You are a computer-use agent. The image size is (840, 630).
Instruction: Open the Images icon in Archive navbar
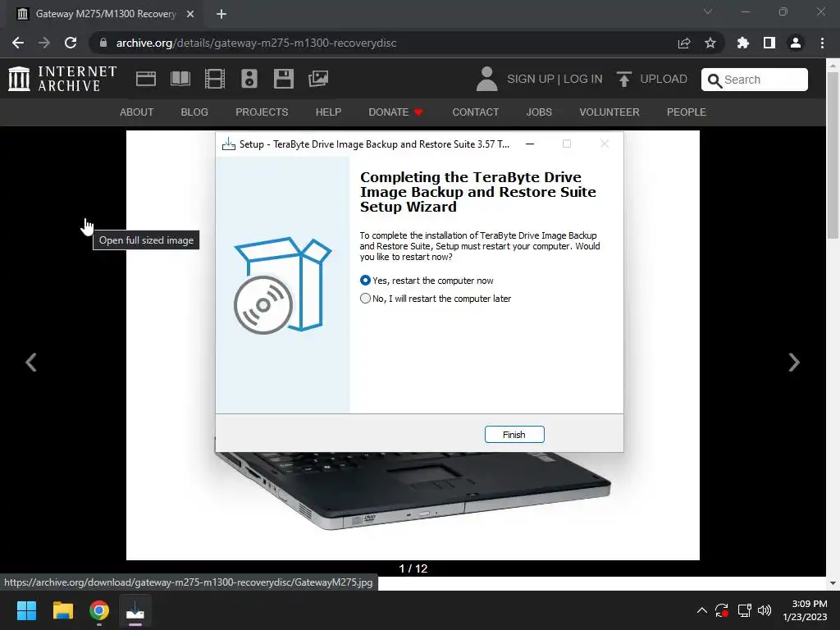tap(318, 79)
